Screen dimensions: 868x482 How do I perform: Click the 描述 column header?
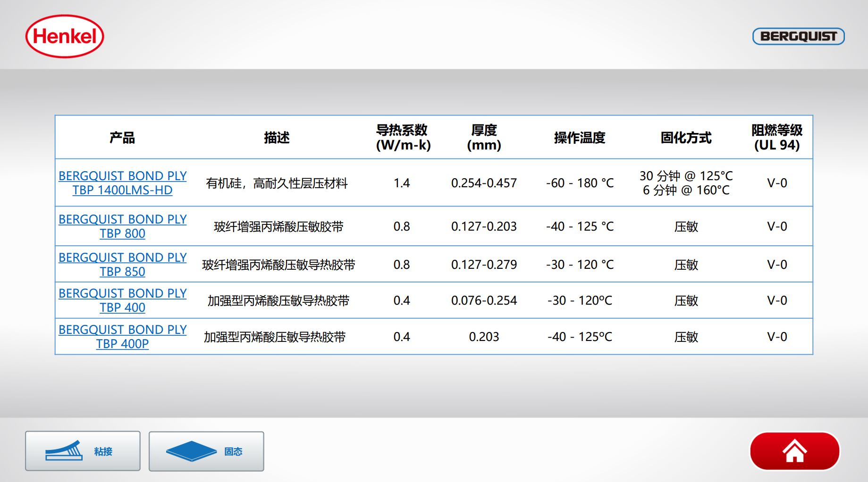(x=277, y=138)
